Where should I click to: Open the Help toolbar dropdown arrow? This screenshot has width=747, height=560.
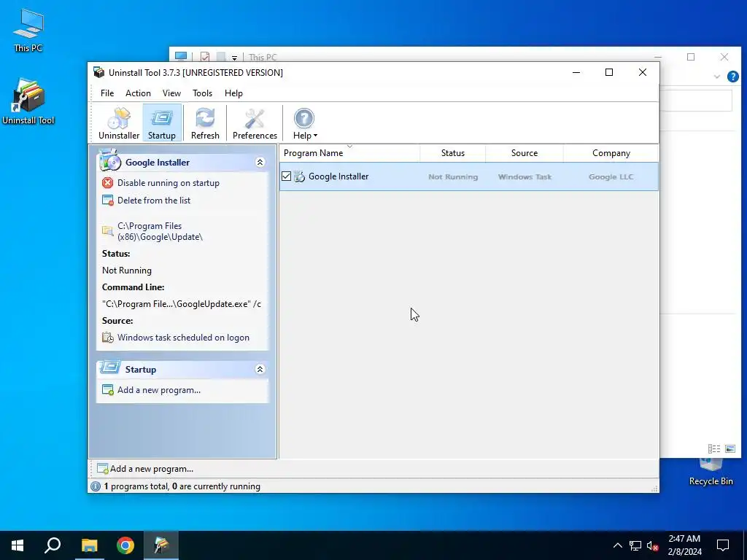click(315, 136)
